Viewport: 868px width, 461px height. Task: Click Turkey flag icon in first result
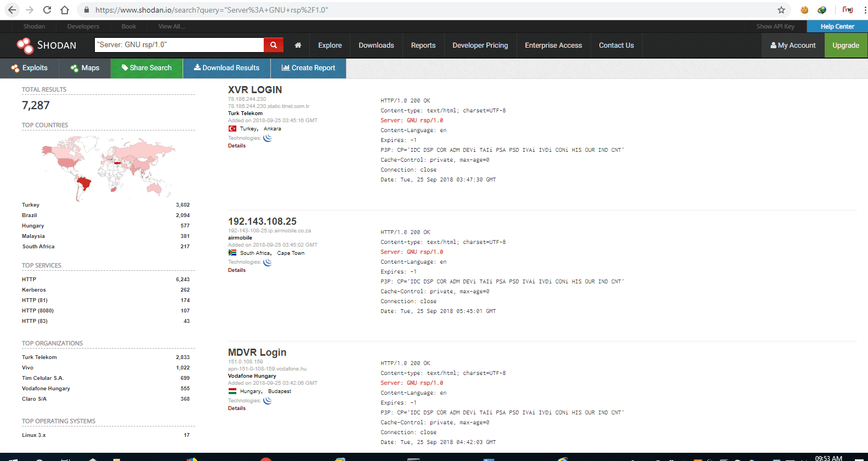[232, 129]
